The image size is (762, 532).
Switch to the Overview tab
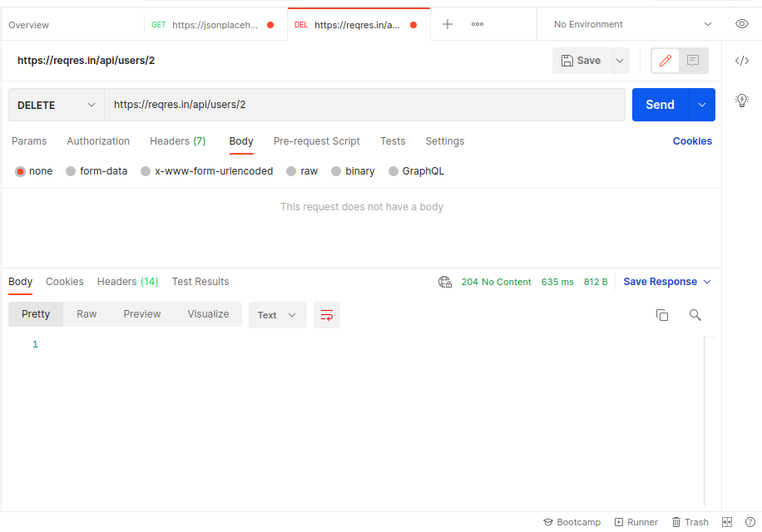click(x=28, y=25)
